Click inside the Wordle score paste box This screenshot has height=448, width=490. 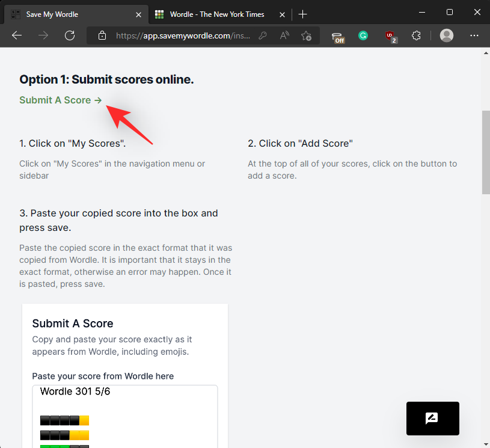click(x=125, y=415)
